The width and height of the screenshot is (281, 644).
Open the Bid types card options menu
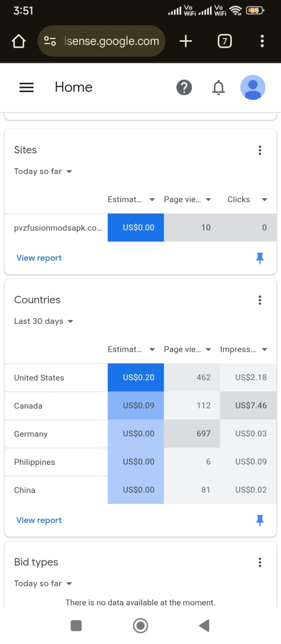click(x=260, y=562)
